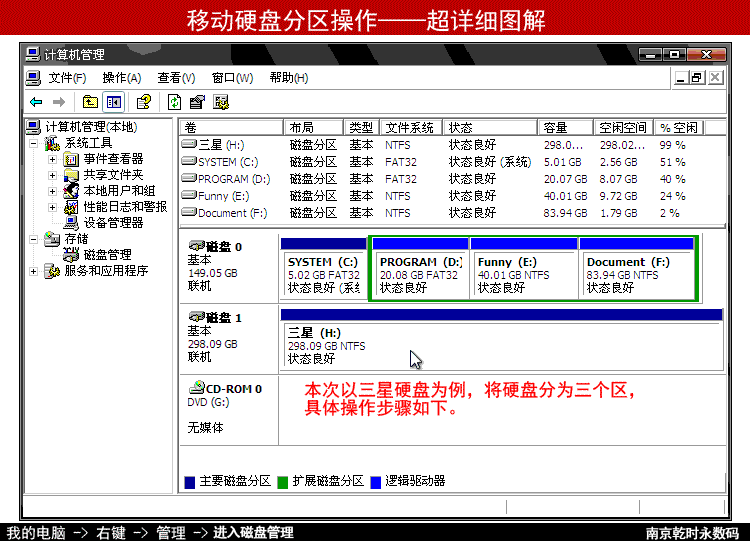Image resolution: width=750 pixels, height=541 pixels.
Task: Toggle the Show/Hide console tree icon
Action: point(113,102)
